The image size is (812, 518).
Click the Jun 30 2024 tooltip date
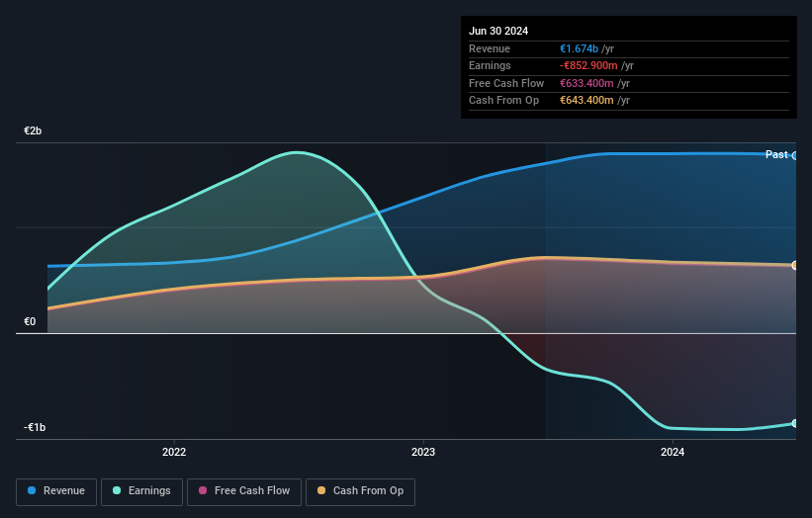pos(498,31)
